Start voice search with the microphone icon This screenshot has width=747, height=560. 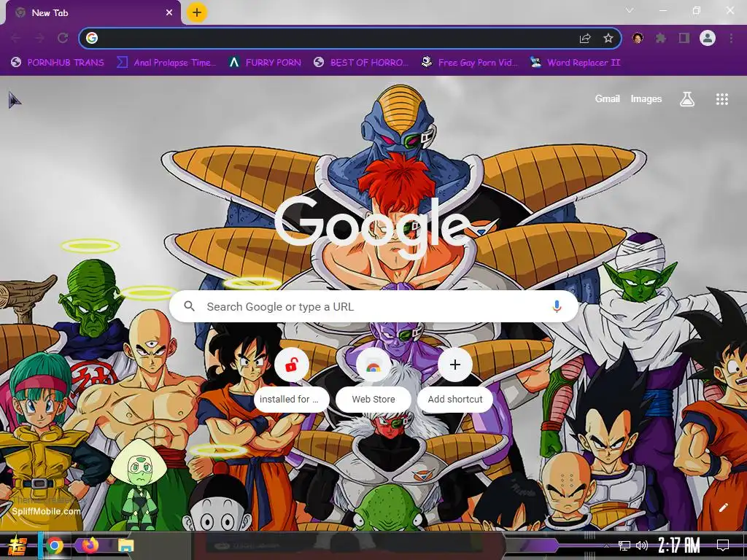point(557,307)
